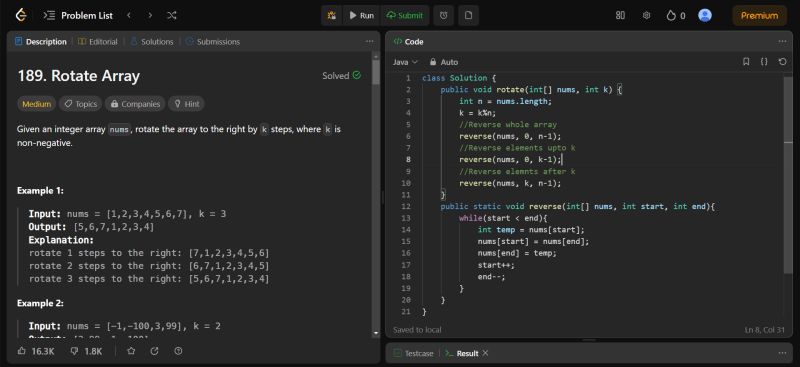This screenshot has width=800, height=367.
Task: Click the code editor vertical scrollbar
Action: pos(788,174)
